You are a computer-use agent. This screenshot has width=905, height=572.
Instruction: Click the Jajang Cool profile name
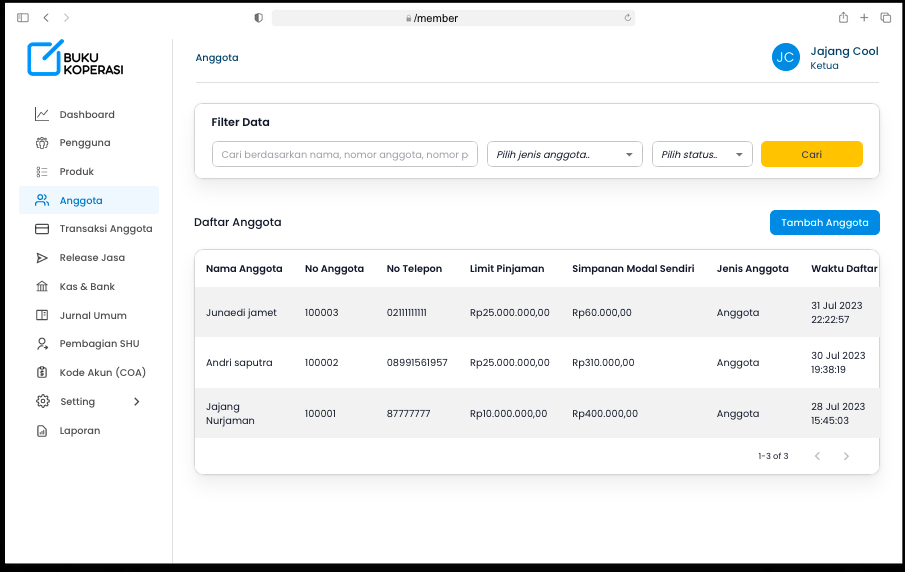tap(844, 51)
